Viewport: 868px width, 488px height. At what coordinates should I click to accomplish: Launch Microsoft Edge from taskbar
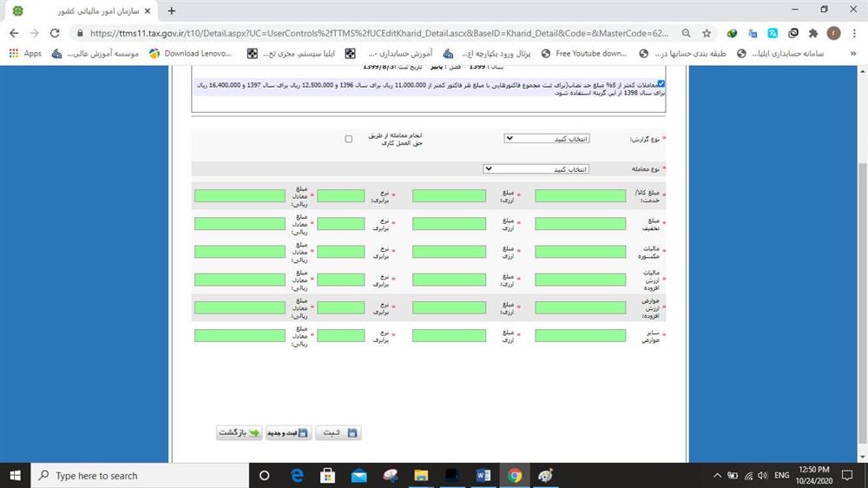[297, 475]
